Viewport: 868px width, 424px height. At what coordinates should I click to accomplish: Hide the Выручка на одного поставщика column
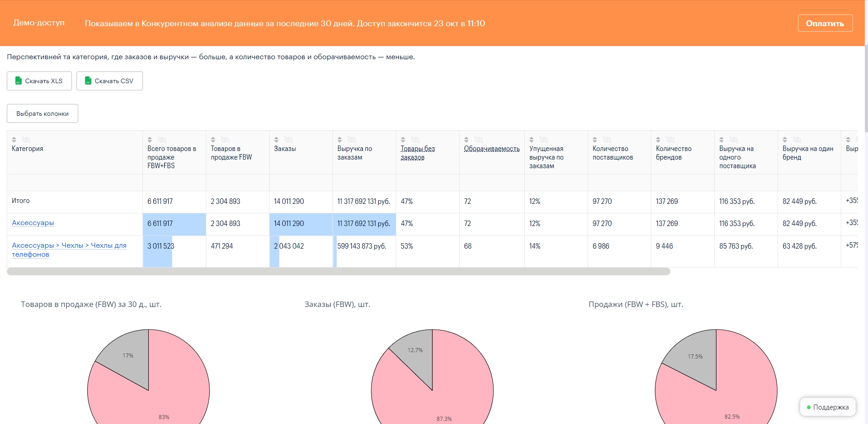tap(734, 140)
